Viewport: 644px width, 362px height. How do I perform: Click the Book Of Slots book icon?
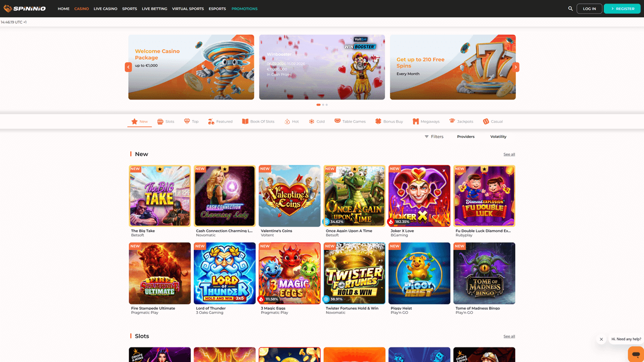(245, 121)
